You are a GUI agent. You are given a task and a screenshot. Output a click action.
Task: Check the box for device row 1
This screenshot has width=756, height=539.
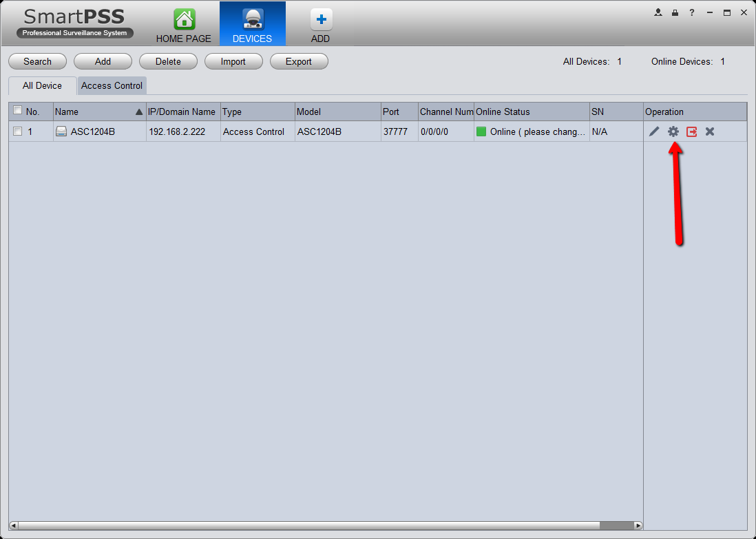[x=18, y=131]
